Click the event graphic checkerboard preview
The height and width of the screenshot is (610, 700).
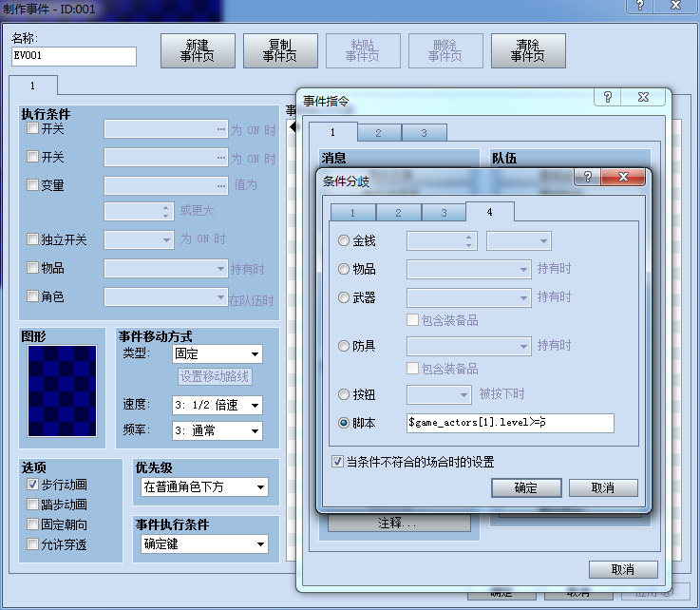pyautogui.click(x=62, y=391)
